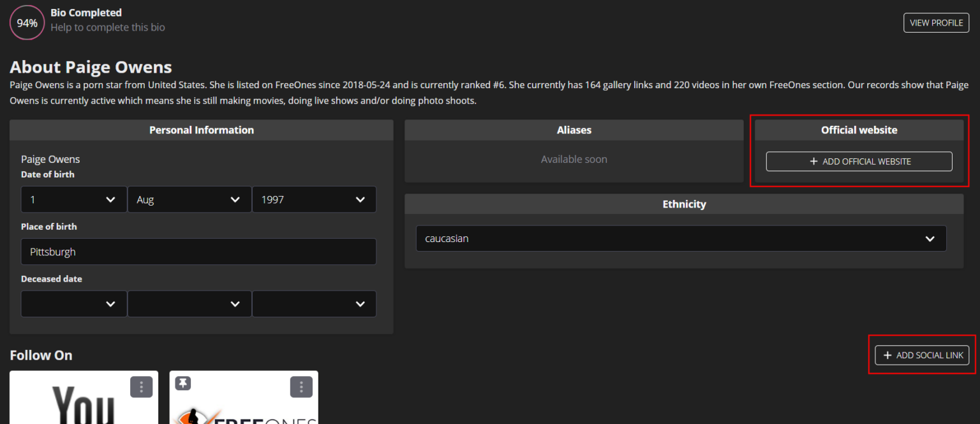
Task: Click the Personal Information panel header
Action: 201,130
